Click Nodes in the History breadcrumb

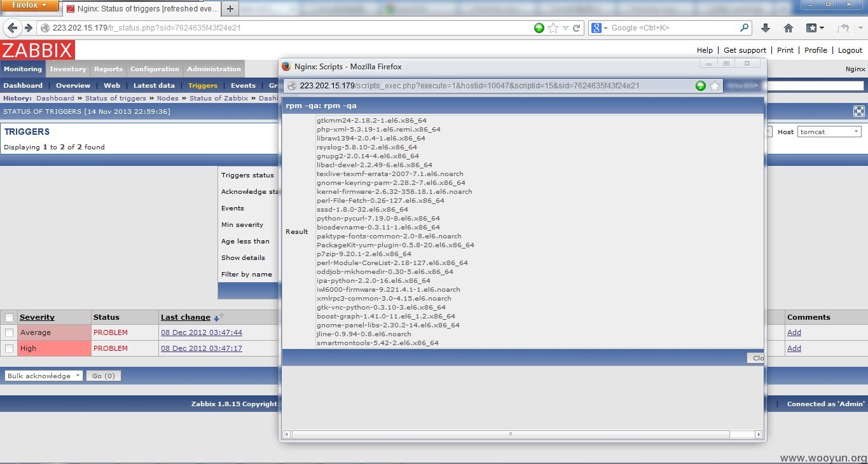point(168,99)
